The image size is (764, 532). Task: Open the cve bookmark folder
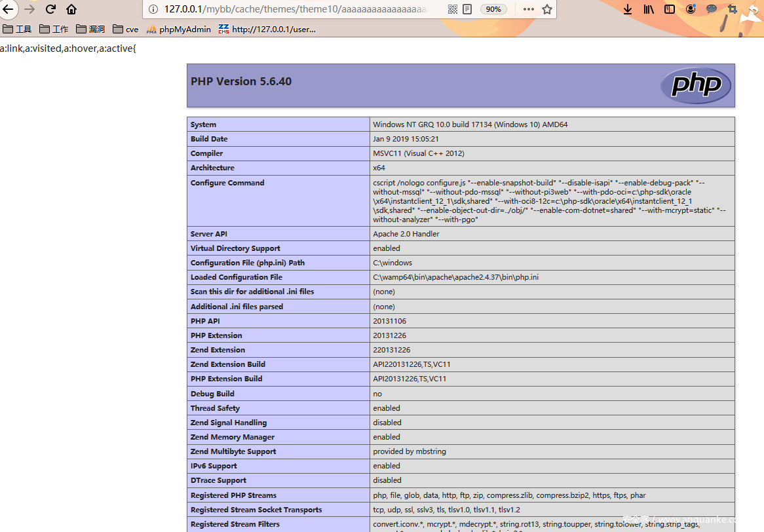[x=126, y=29]
